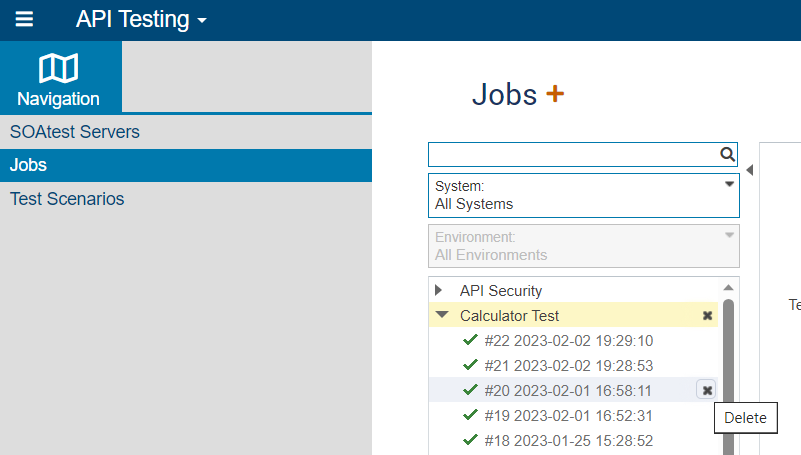This screenshot has height=455, width=801.
Task: Click green checkmark of run #19
Action: (x=470, y=415)
